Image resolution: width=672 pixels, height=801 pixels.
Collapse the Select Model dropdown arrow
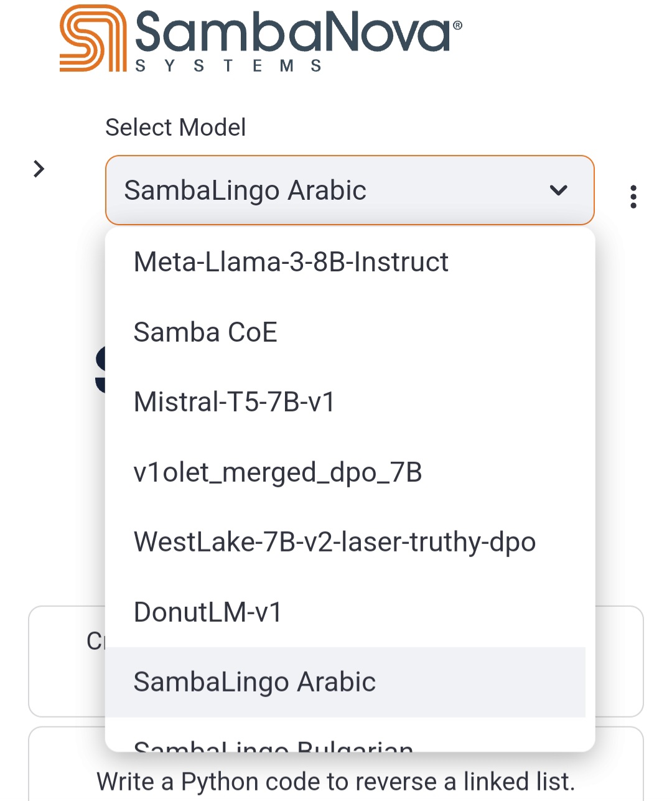pos(559,190)
